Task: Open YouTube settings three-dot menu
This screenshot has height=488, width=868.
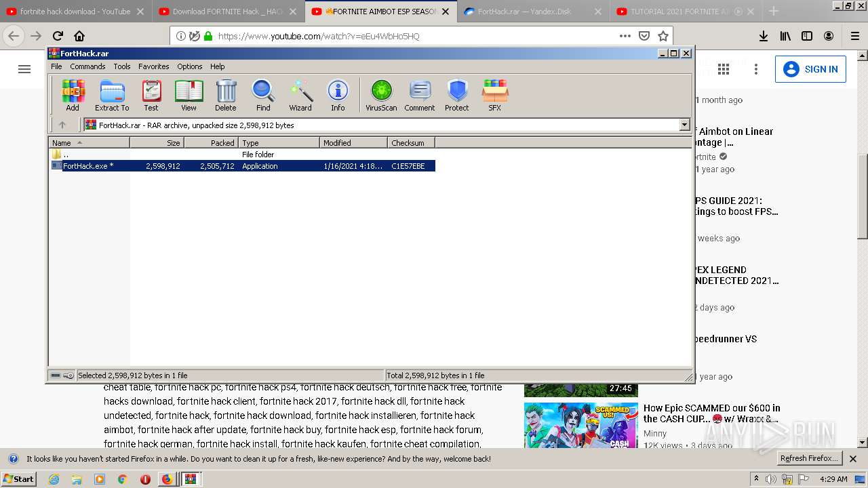Action: coord(756,69)
